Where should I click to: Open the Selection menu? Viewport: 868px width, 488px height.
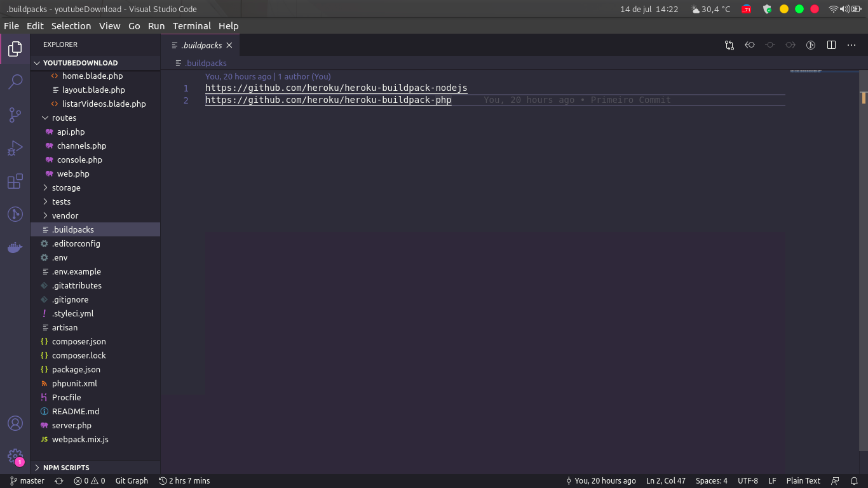pyautogui.click(x=71, y=26)
